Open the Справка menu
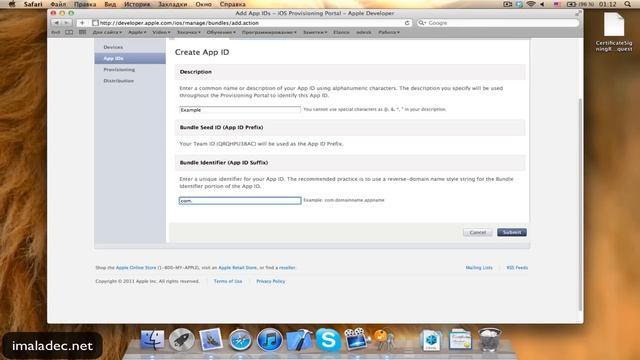The image size is (640, 360). click(232, 4)
